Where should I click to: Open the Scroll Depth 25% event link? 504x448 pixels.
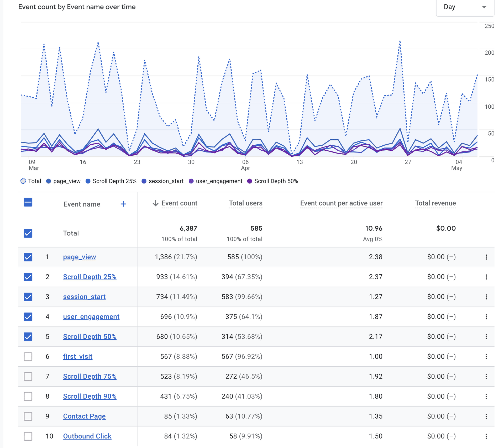click(x=90, y=277)
